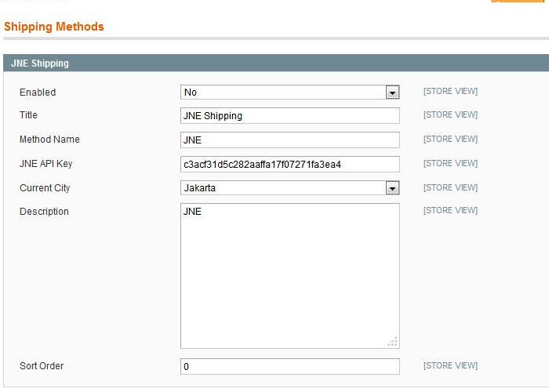Viewport: 549px width, 392px height.
Task: Click into the Title input field
Action: pyautogui.click(x=290, y=116)
